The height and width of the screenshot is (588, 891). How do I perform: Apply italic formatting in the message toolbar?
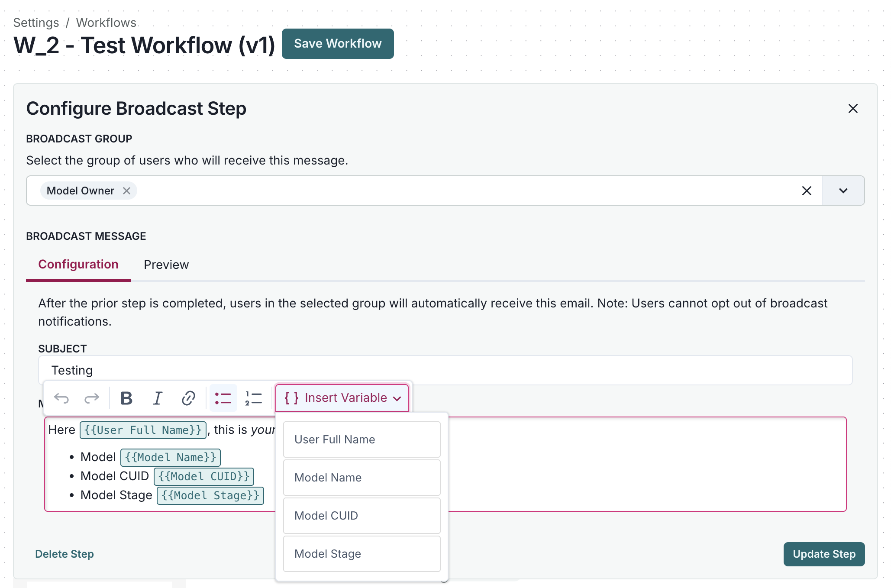157,398
